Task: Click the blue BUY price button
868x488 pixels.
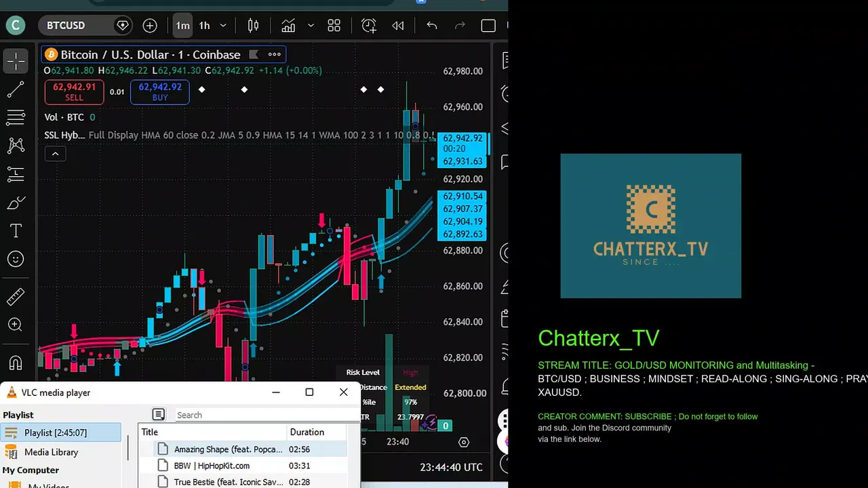Action: (160, 92)
